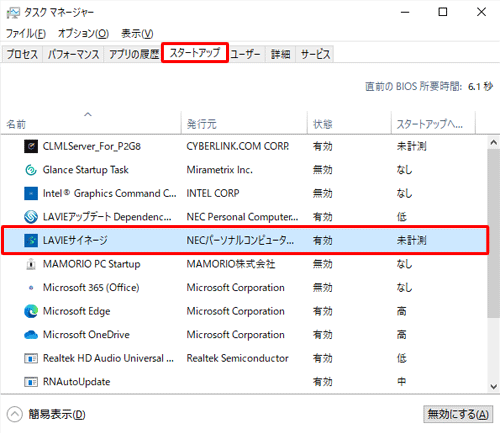Image resolution: width=500 pixels, height=434 pixels.
Task: Click the CLMLServer_For_P2G8 app icon
Action: [x=31, y=146]
